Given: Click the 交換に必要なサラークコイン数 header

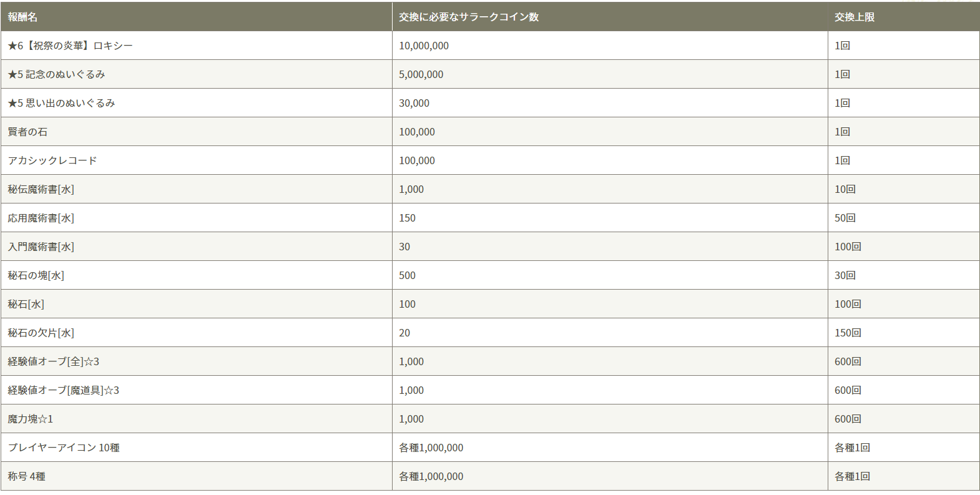Looking at the screenshot, I should [x=468, y=17].
